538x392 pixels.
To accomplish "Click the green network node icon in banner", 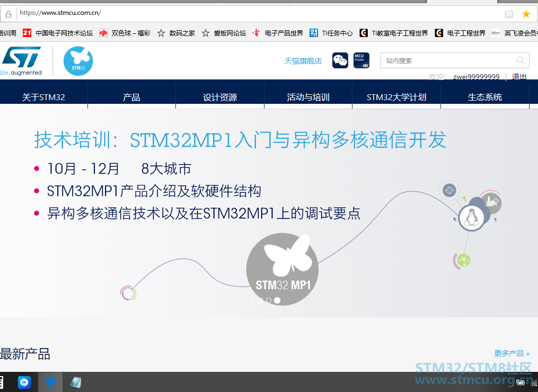I will pyautogui.click(x=463, y=260).
